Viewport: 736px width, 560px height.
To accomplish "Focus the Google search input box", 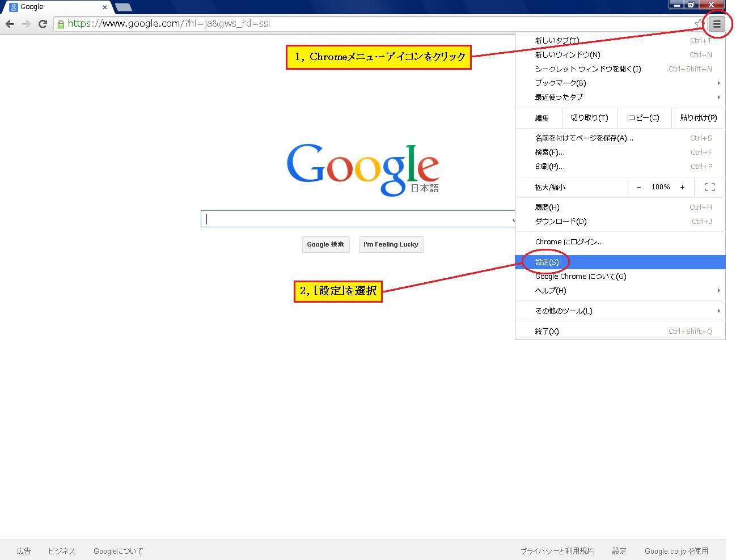I will pos(357,219).
